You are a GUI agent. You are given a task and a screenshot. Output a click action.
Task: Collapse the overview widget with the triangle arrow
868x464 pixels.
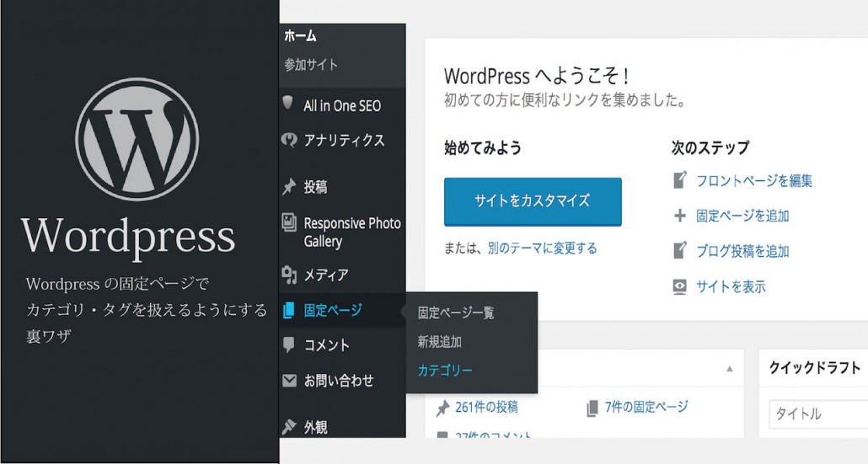(x=730, y=368)
